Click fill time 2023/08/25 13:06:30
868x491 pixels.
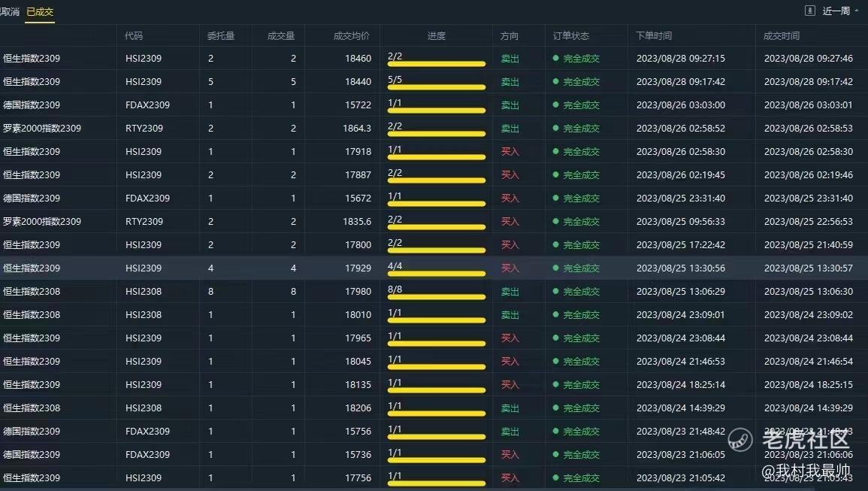(x=808, y=291)
